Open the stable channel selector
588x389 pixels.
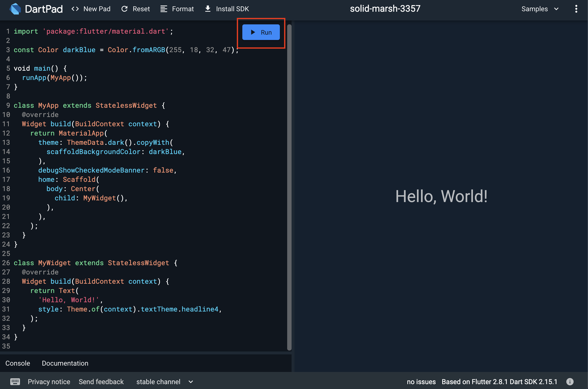158,381
